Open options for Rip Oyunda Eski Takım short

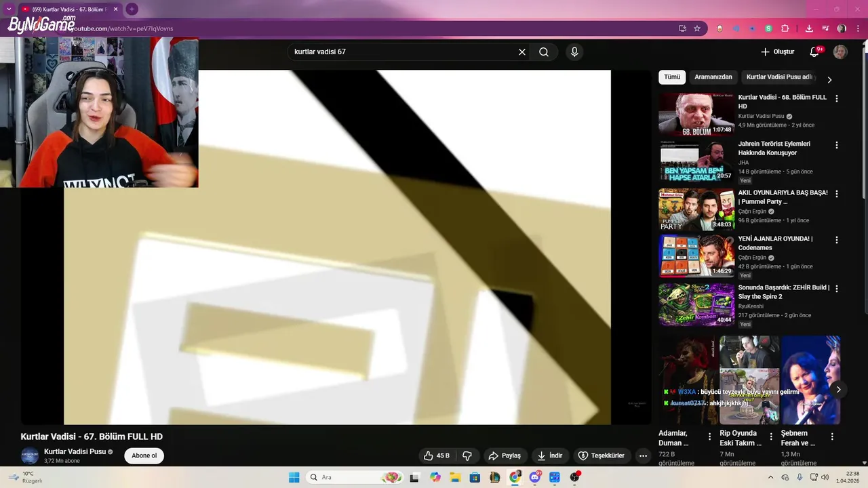(x=770, y=436)
